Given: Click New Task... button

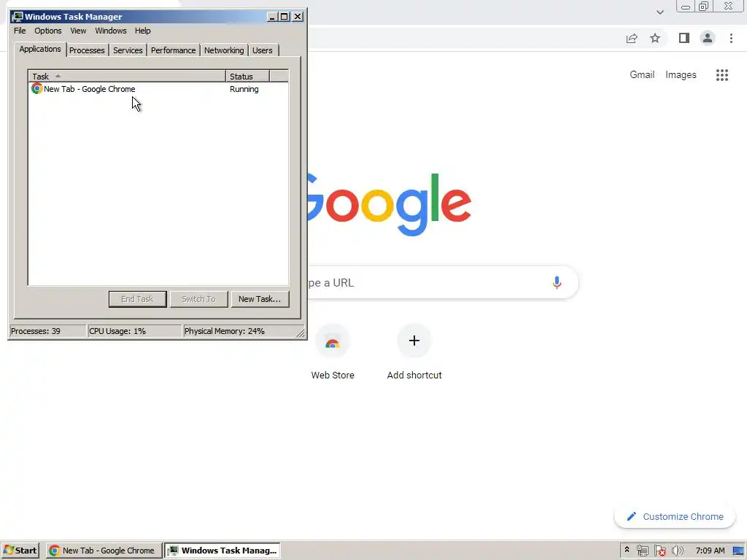Looking at the screenshot, I should click(x=260, y=299).
